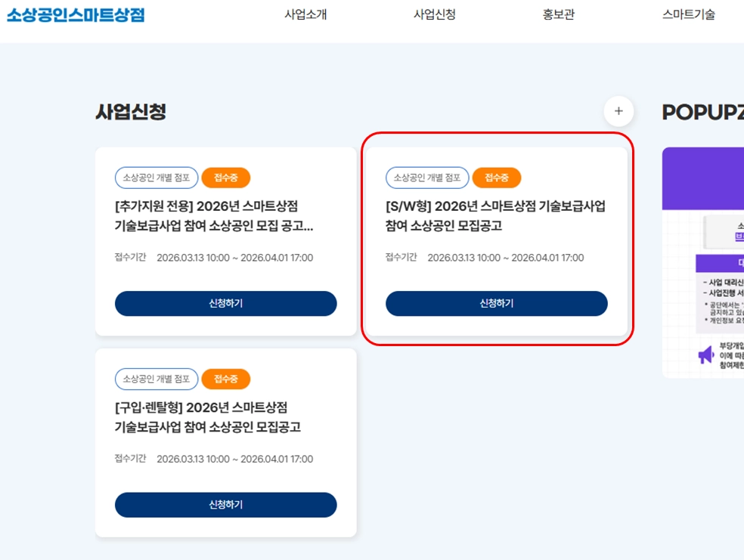Open the [추가지원 전용] 2026년 스마트상점 notice title
744x560 pixels.
214,215
